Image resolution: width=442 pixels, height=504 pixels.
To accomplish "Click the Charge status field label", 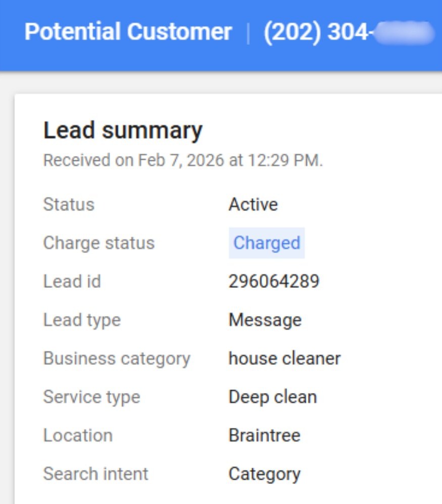I will [x=99, y=243].
